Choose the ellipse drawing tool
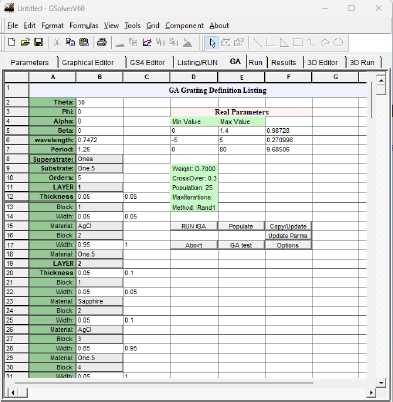The image size is (393, 402). click(338, 42)
